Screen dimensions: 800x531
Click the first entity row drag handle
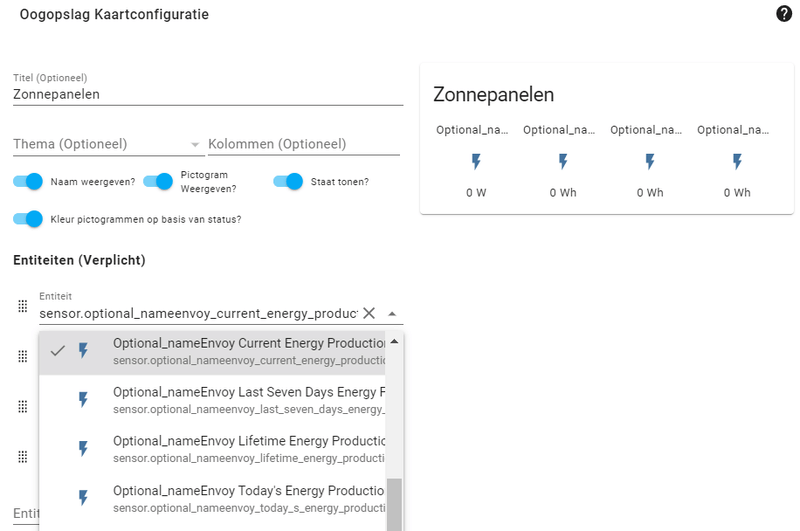(x=23, y=306)
